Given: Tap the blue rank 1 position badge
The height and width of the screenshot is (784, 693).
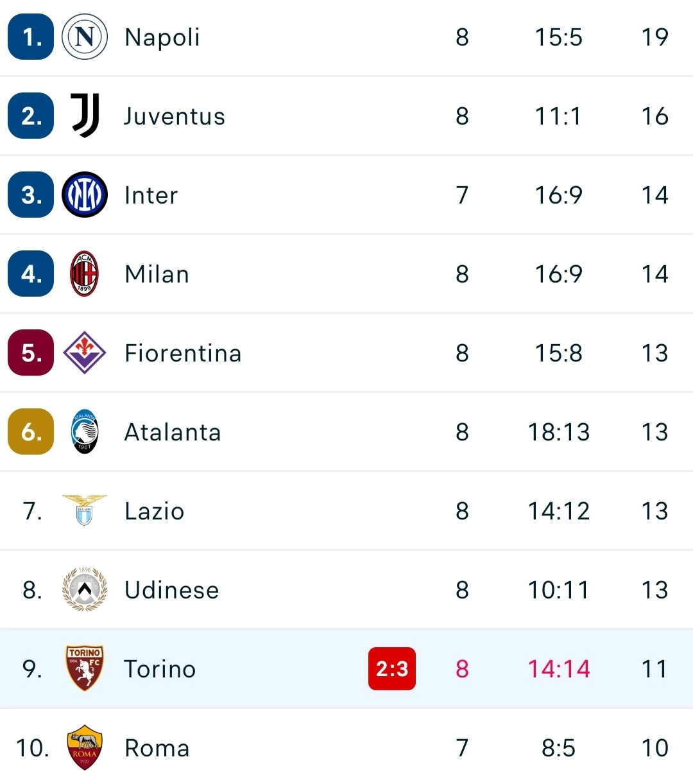Looking at the screenshot, I should click(x=31, y=37).
